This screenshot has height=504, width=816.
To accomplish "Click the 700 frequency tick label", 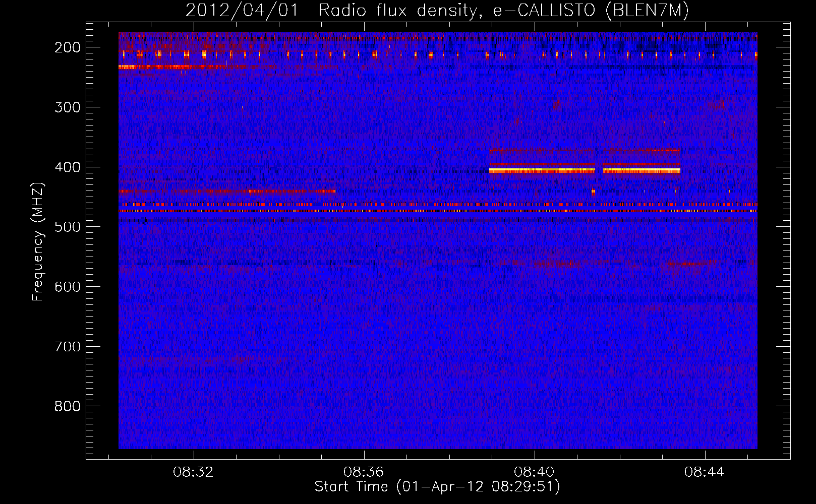I will (x=68, y=347).
